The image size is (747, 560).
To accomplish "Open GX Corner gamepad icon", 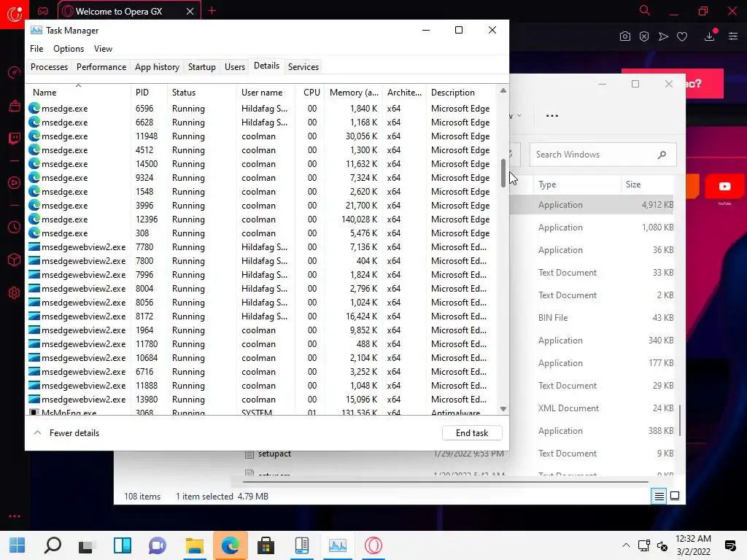I will tap(43, 11).
